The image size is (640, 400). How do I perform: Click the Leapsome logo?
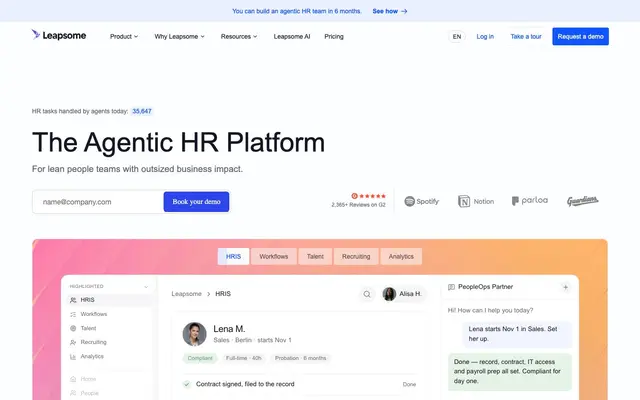[59, 36]
